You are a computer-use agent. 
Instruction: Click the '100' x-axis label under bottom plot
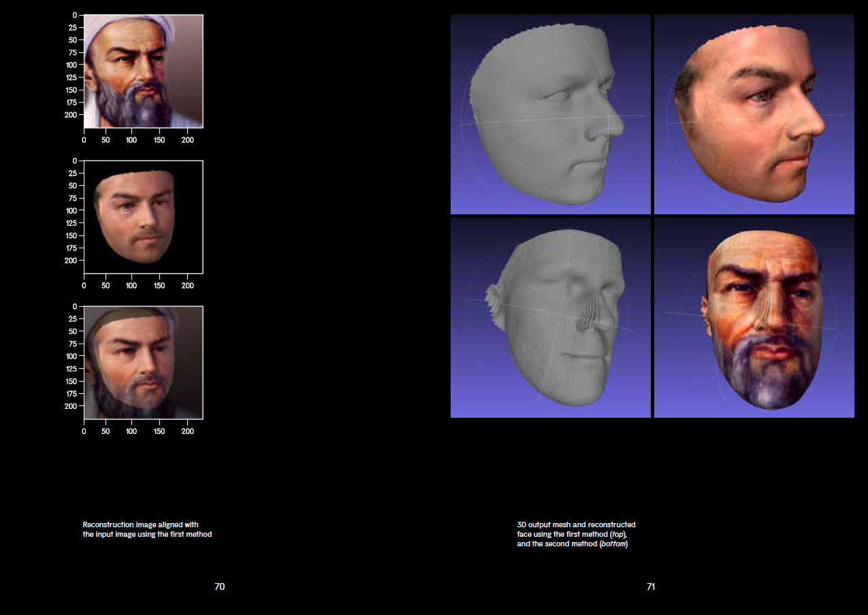click(131, 431)
